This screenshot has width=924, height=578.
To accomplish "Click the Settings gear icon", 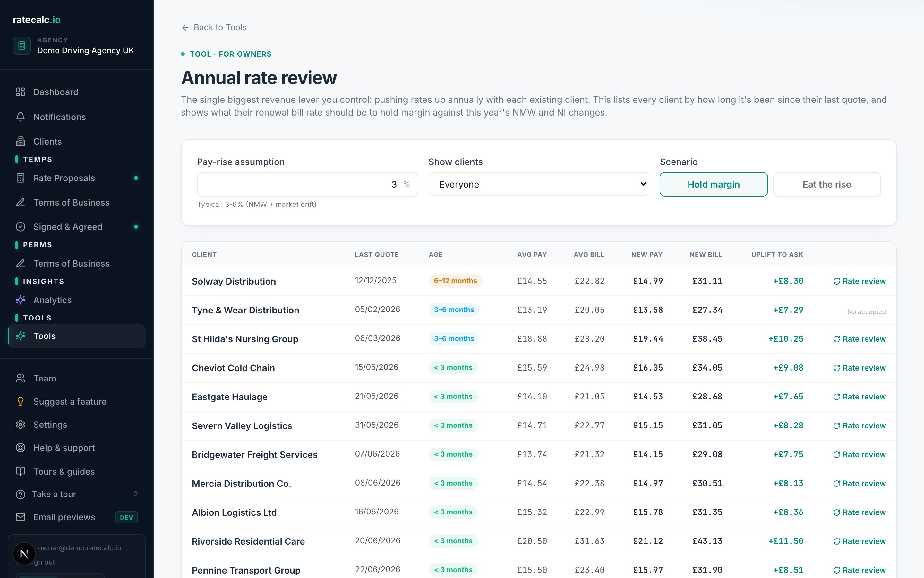I will [21, 425].
